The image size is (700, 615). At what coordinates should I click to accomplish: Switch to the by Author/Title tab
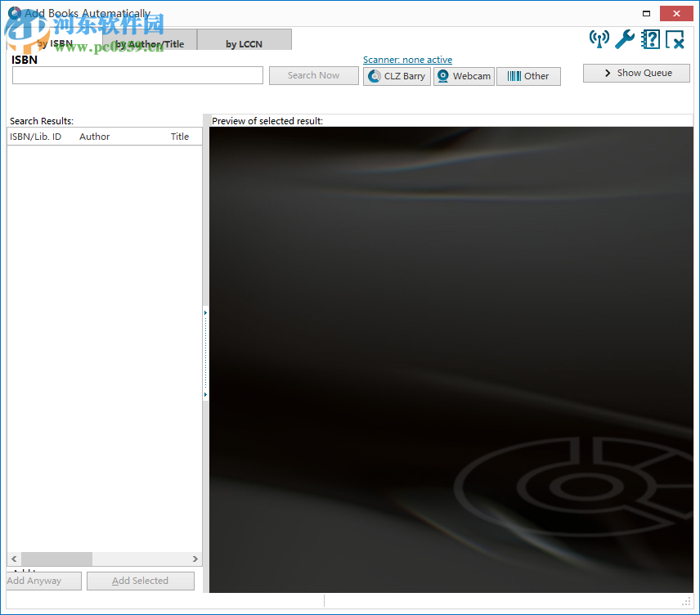coord(150,44)
